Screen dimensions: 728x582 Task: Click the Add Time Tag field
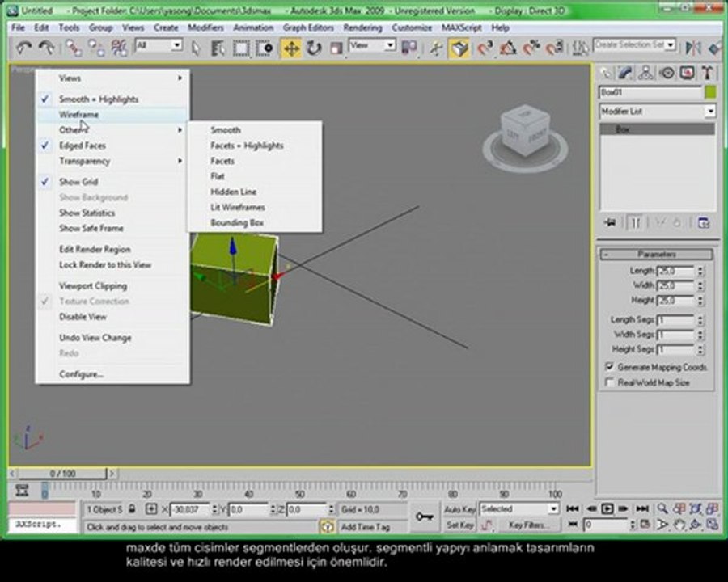(372, 527)
